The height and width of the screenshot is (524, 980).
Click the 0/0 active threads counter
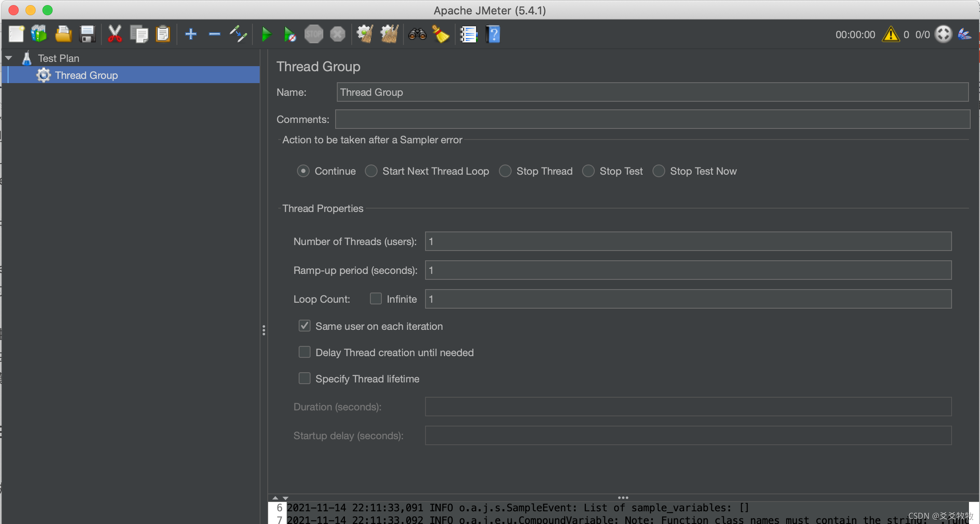922,34
